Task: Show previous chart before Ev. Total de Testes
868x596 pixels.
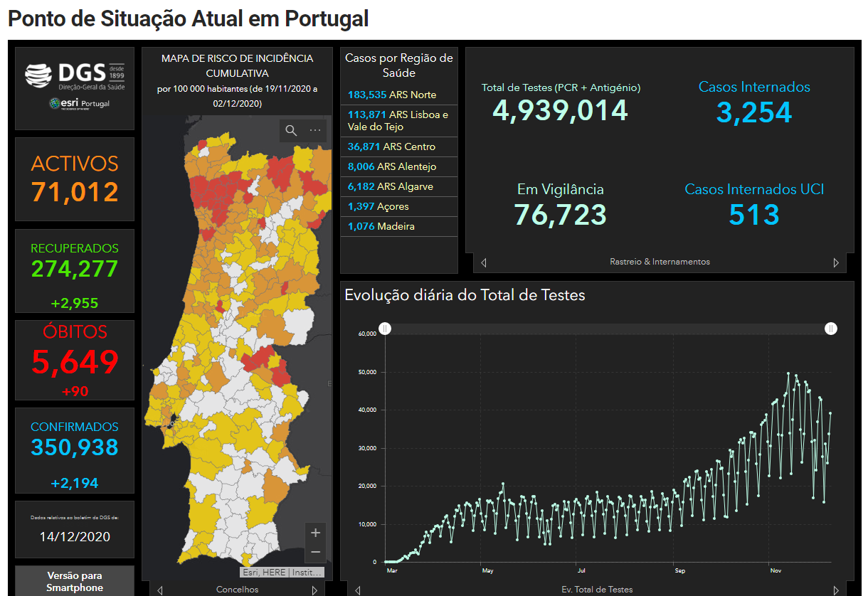Action: point(357,590)
